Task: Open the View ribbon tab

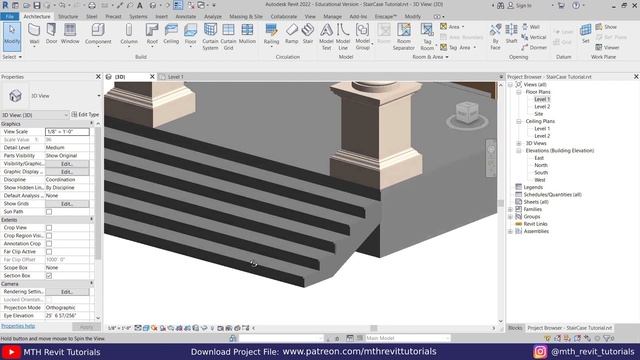Action: tap(310, 16)
